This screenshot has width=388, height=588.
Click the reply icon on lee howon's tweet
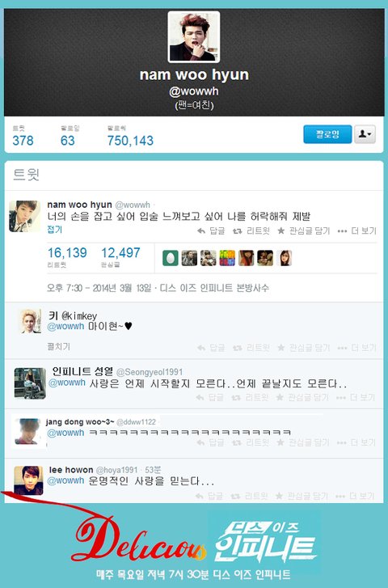tap(200, 496)
